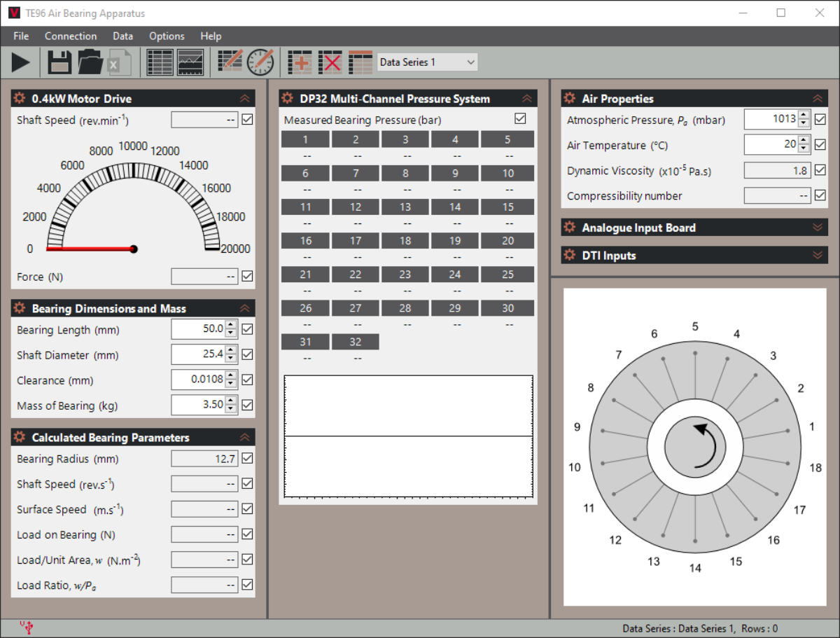Collapse the Calculated Bearing Parameters panel
Image resolution: width=840 pixels, height=638 pixels.
pyautogui.click(x=244, y=437)
